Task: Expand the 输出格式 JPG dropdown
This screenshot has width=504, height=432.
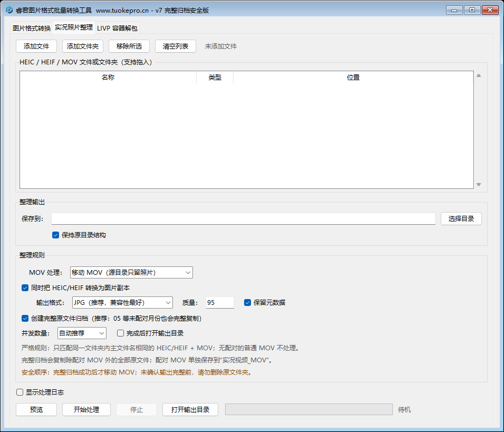Action: click(x=122, y=303)
